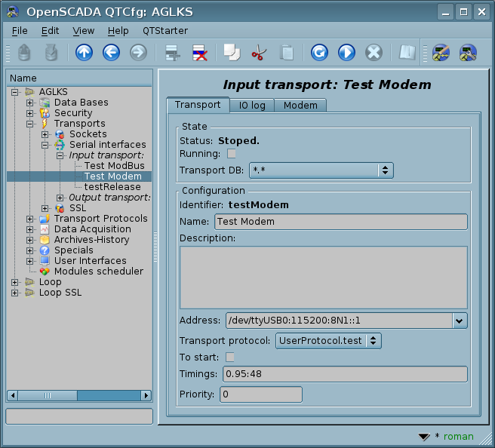The height and width of the screenshot is (448, 495).
Task: Expand the Specials tree node
Action: click(x=29, y=251)
